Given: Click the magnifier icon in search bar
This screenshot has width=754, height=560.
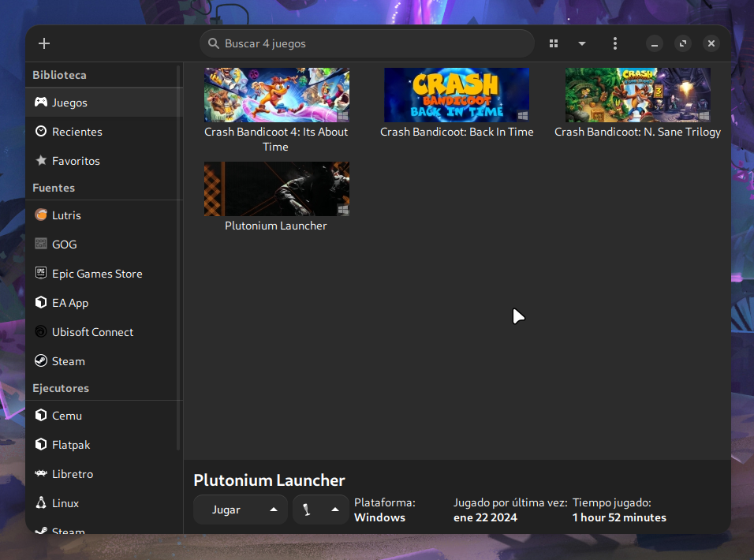Looking at the screenshot, I should (x=213, y=43).
